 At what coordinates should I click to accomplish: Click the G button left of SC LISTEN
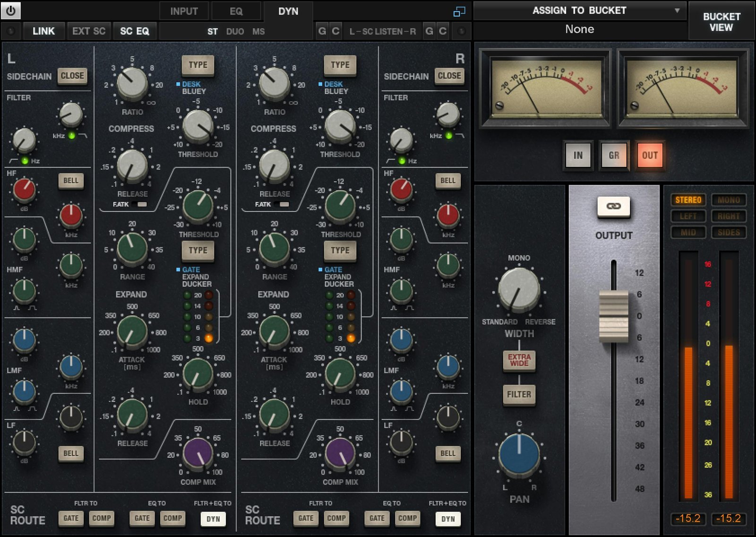coord(322,31)
